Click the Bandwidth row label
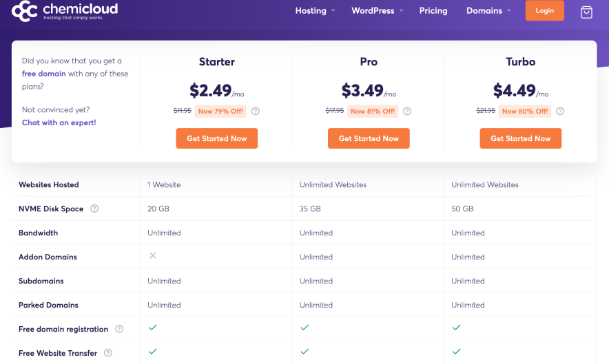The width and height of the screenshot is (609, 364). 38,233
